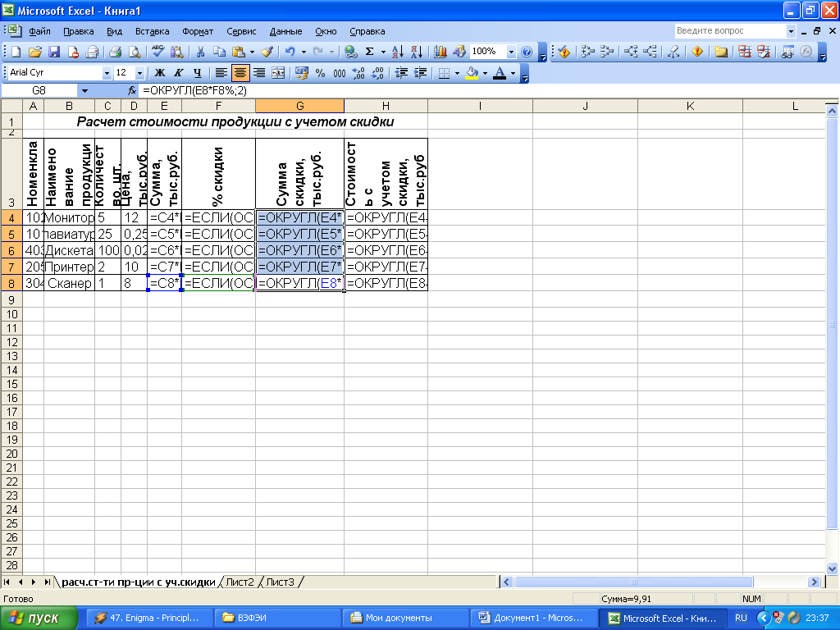
Task: Pick fill color paint bucket swatch
Action: tap(472, 73)
